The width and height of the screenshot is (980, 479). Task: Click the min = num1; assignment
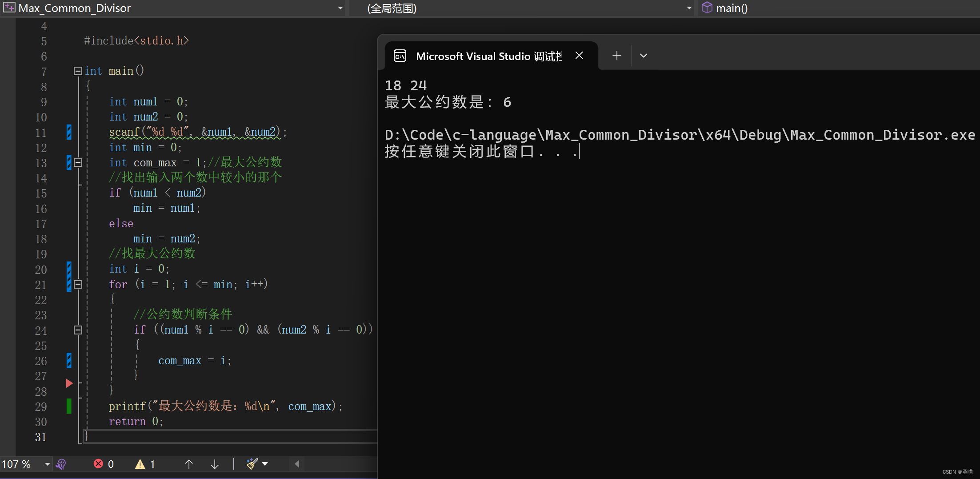pos(167,208)
